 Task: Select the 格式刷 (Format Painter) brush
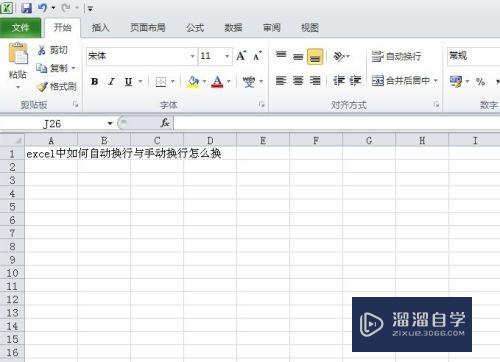[57, 87]
